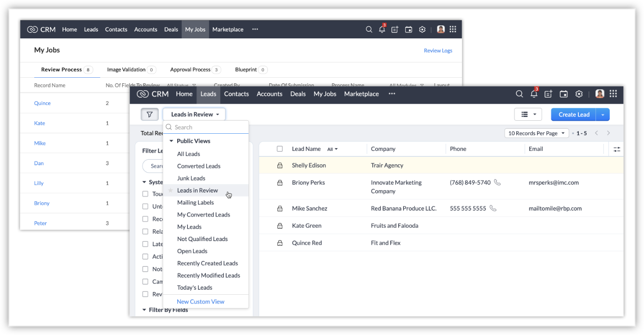Open notifications bell in front Leads window
This screenshot has height=335, width=644.
(x=534, y=94)
